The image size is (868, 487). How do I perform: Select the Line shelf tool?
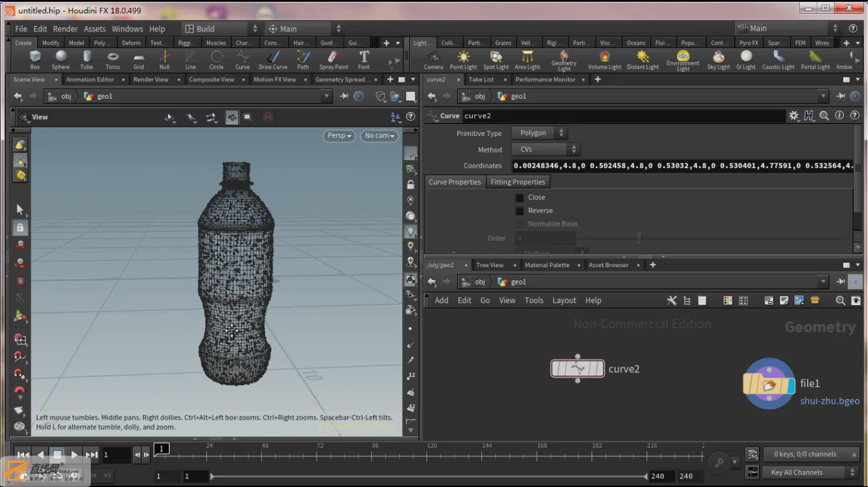[x=190, y=59]
